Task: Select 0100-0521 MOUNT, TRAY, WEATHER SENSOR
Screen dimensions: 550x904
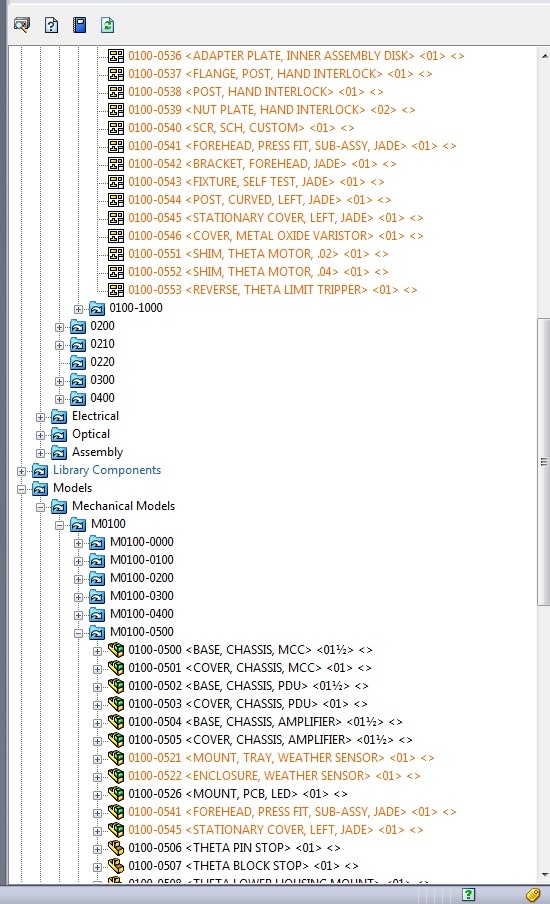Action: click(281, 758)
